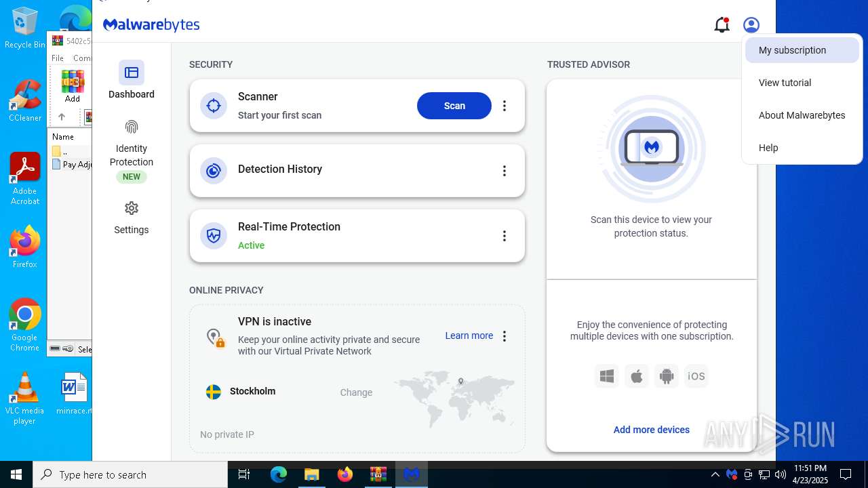Viewport: 868px width, 488px height.
Task: Open Firefox from the taskbar
Action: (344, 474)
